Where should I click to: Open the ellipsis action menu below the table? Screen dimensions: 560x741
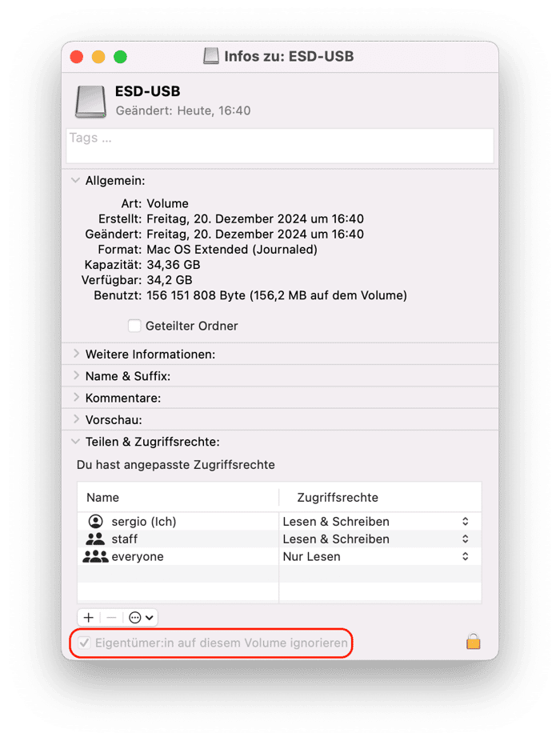[141, 617]
